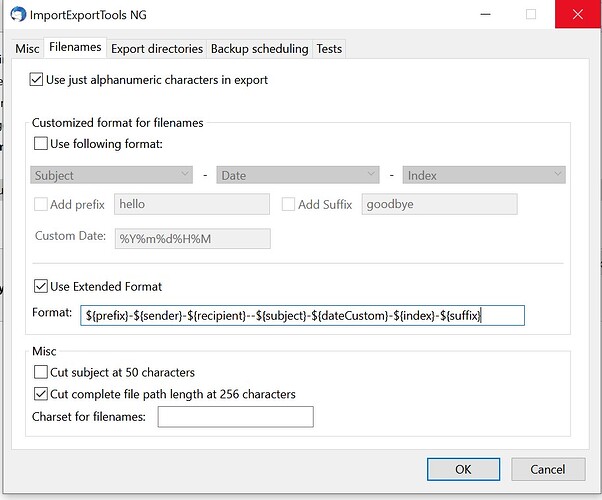Image resolution: width=602 pixels, height=500 pixels.
Task: Enable the Use following format checkbox
Action: pos(41,144)
